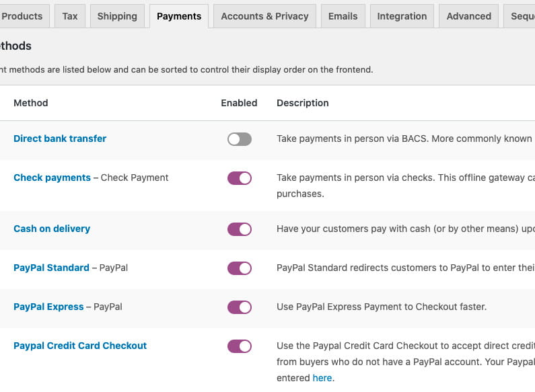
Task: Click the PayPal Express method link
Action: [48, 307]
